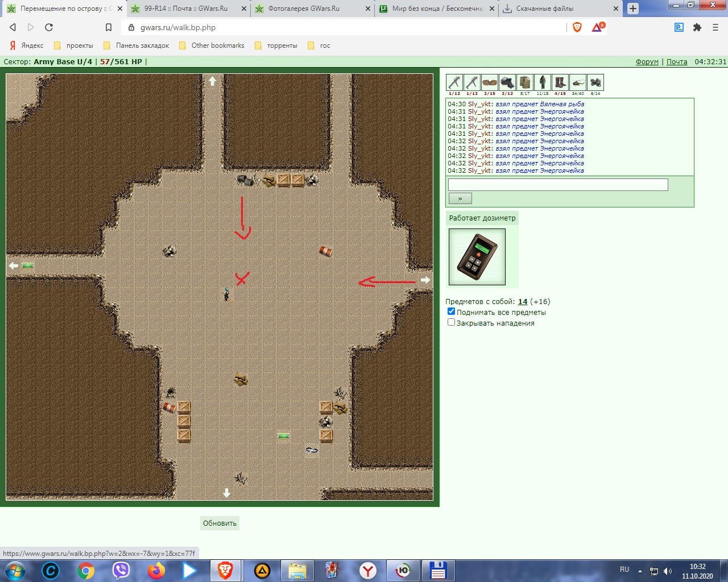
Task: Open Brave Rewards triangle icon
Action: tap(597, 27)
